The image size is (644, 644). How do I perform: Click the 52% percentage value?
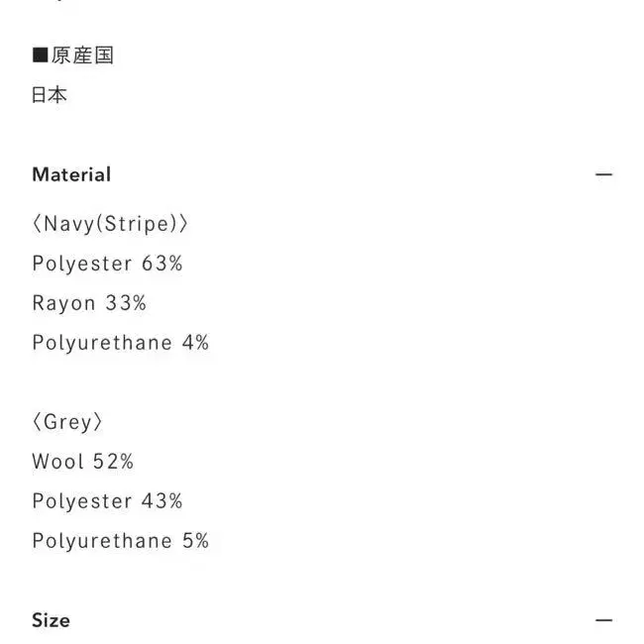[x=113, y=462]
